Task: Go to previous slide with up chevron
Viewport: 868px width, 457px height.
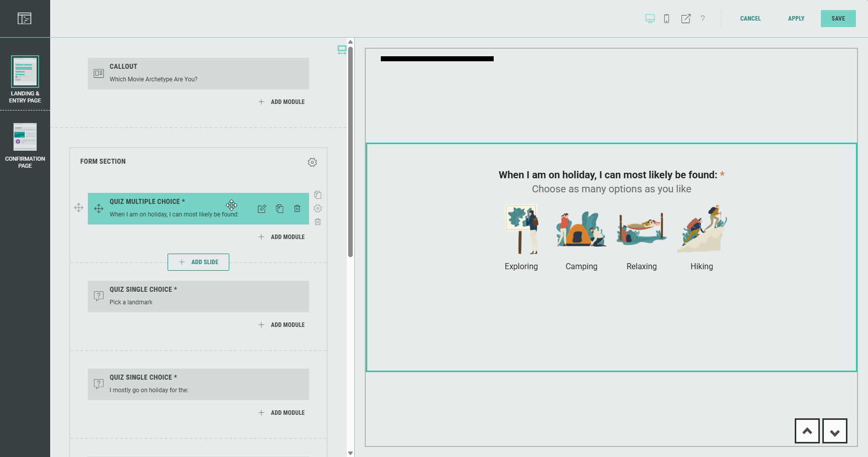Action: point(807,431)
